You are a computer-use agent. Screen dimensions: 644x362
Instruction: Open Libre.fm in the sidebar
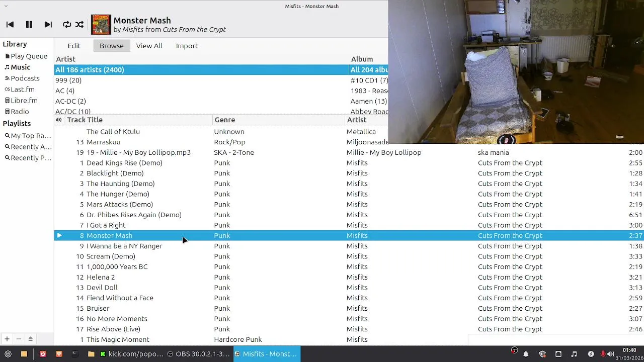click(21, 101)
